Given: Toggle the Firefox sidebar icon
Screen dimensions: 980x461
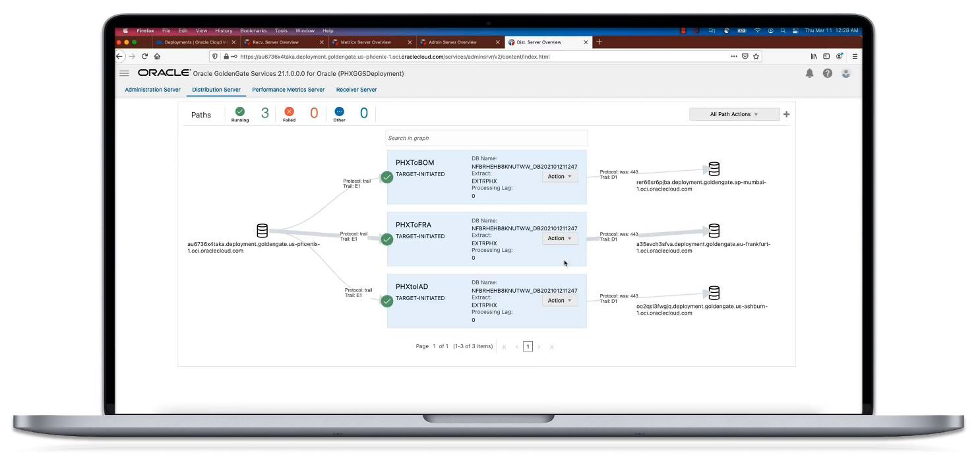Looking at the screenshot, I should coord(826,57).
